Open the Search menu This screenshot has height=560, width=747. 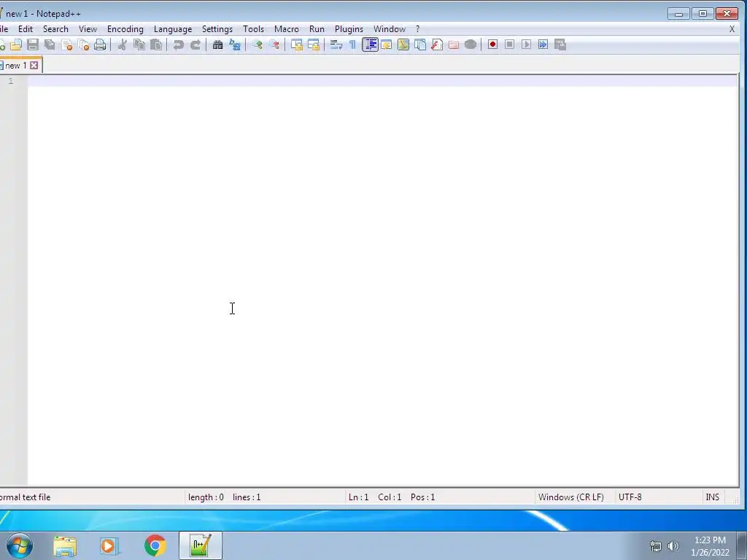(55, 29)
